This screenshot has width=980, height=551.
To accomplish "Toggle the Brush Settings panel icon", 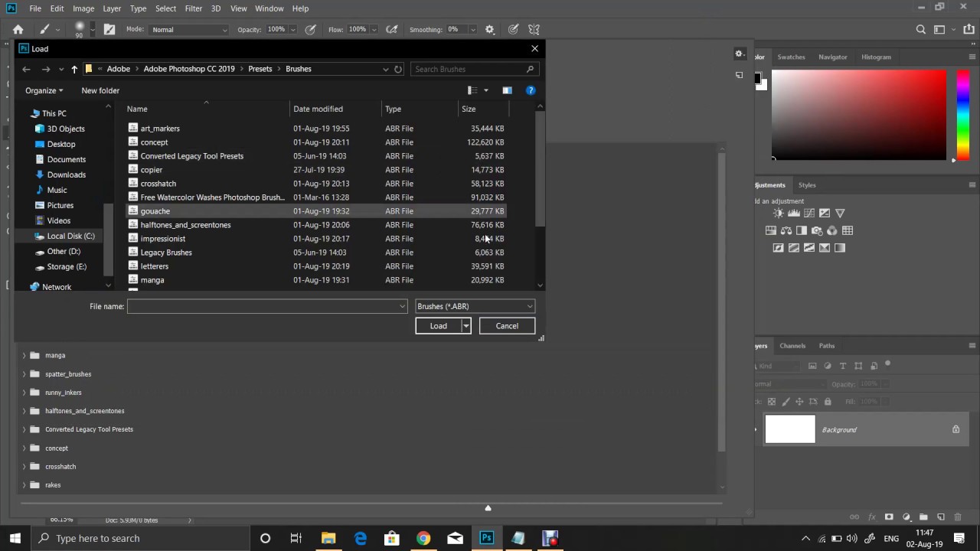I will tap(109, 30).
